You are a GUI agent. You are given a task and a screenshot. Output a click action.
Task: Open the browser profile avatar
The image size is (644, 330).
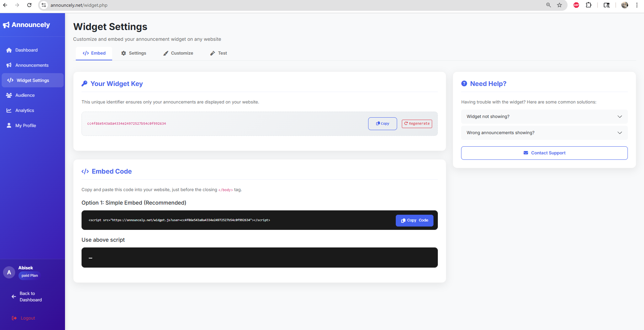625,5
